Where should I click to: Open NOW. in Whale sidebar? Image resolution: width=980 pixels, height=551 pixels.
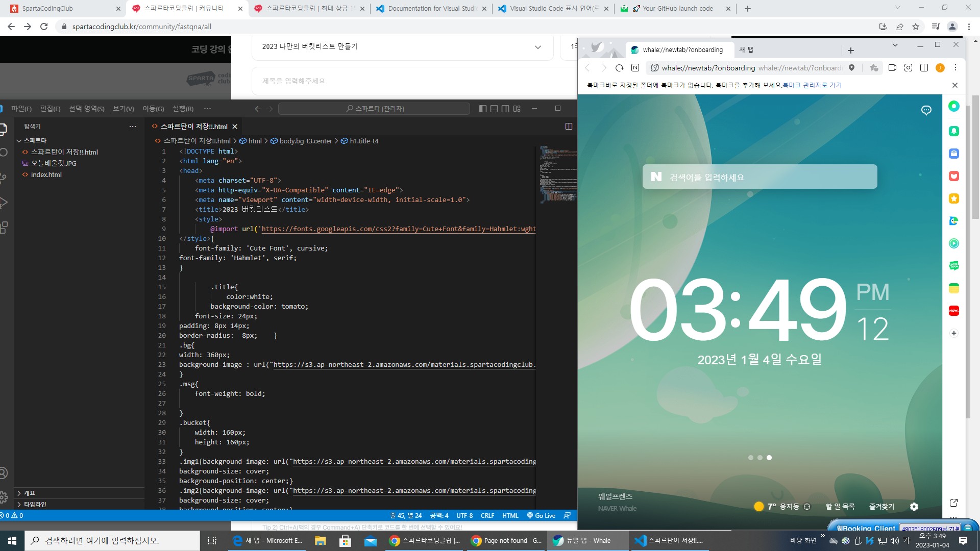953,311
